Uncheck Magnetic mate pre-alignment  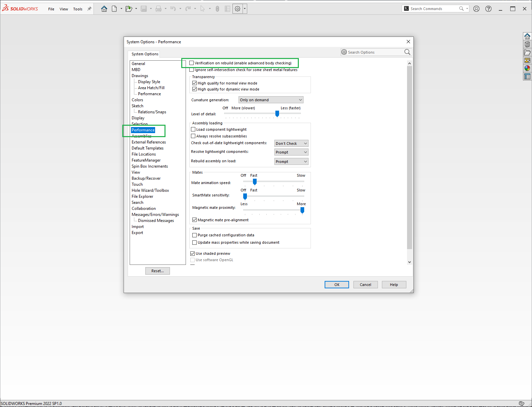pyautogui.click(x=195, y=220)
